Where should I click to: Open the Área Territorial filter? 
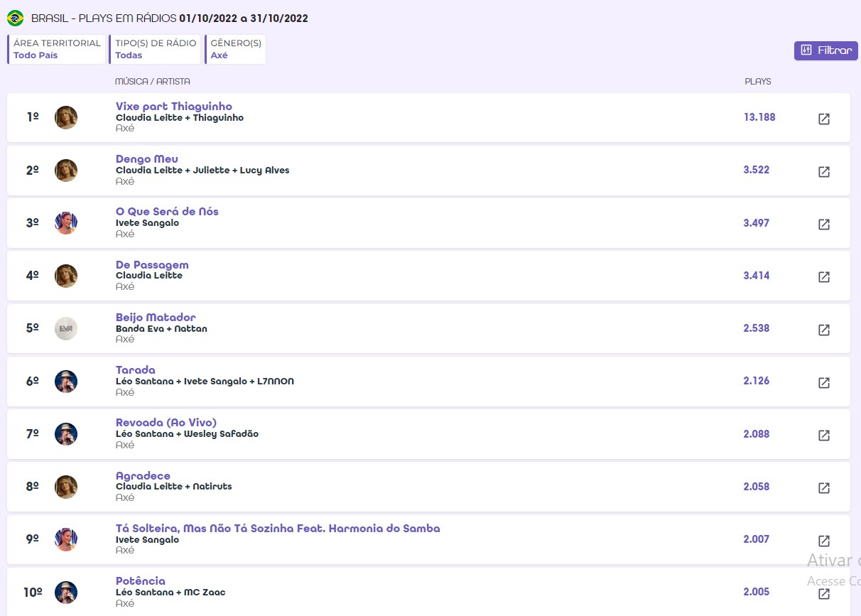[x=56, y=49]
